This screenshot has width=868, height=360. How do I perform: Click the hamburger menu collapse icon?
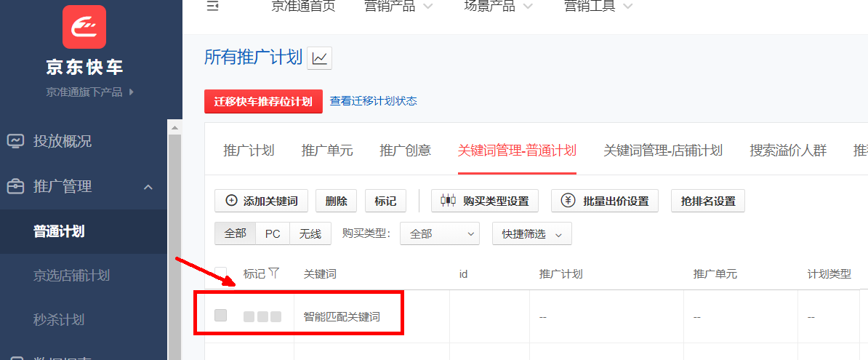click(212, 6)
